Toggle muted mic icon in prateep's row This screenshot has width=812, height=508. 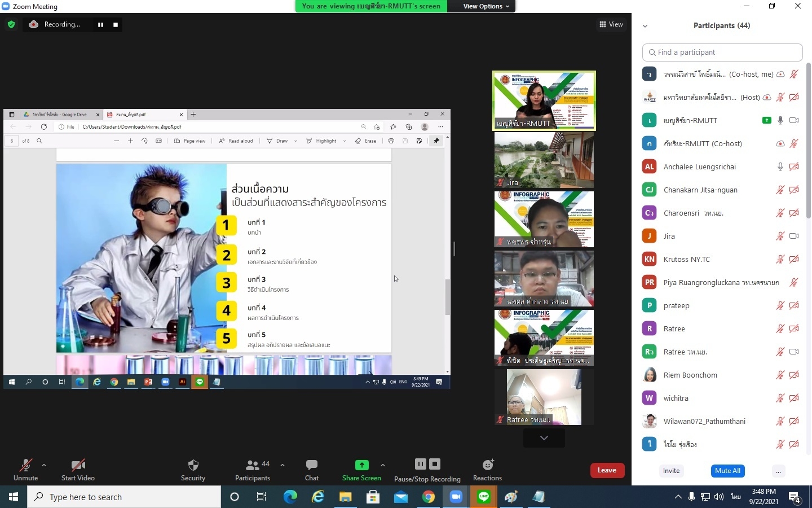(x=780, y=305)
